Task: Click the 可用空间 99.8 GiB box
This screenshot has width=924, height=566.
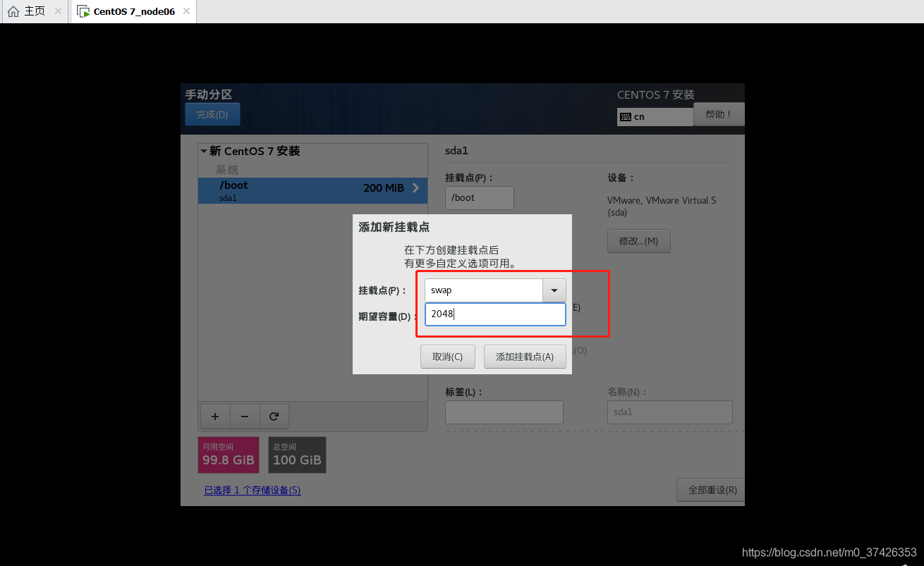Action: [x=229, y=455]
